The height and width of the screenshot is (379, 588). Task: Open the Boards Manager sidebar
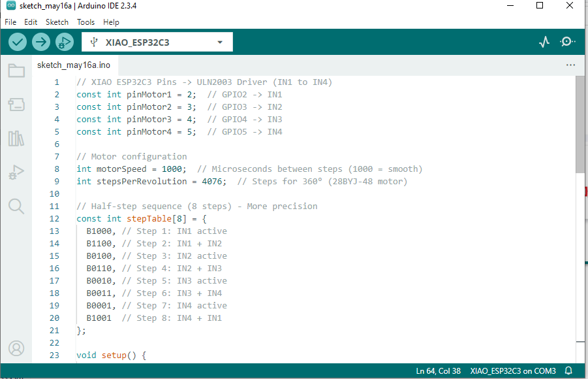tap(16, 105)
